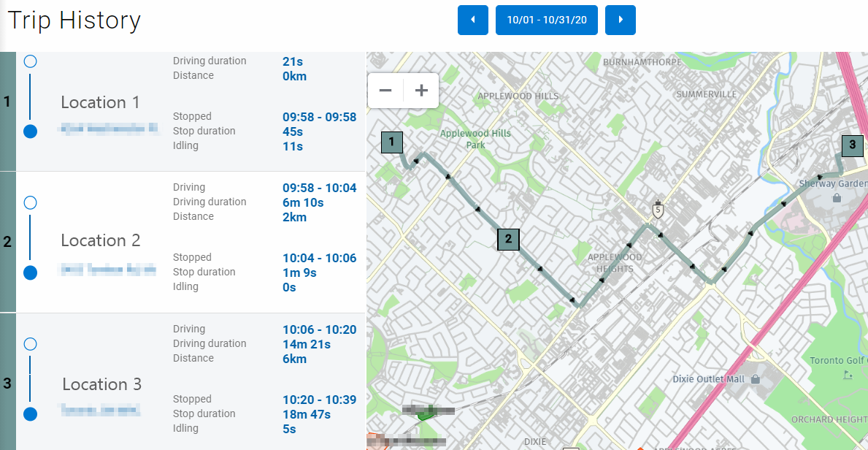This screenshot has width=868, height=450.
Task: Click the Trip History page title
Action: (74, 20)
